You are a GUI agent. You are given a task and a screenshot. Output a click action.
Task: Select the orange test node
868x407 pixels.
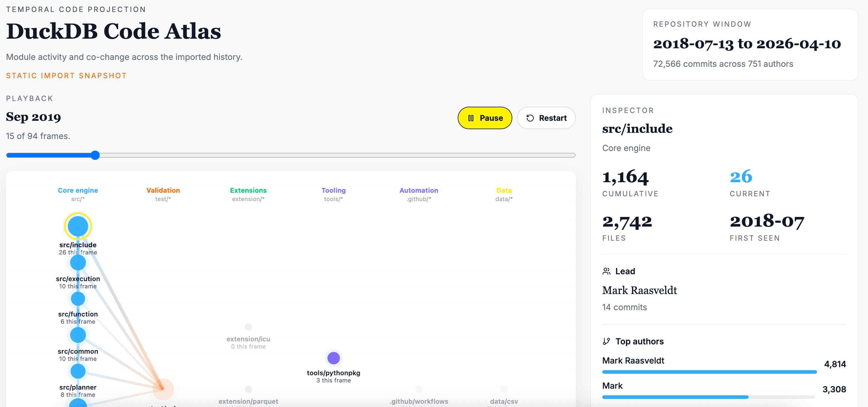[163, 389]
